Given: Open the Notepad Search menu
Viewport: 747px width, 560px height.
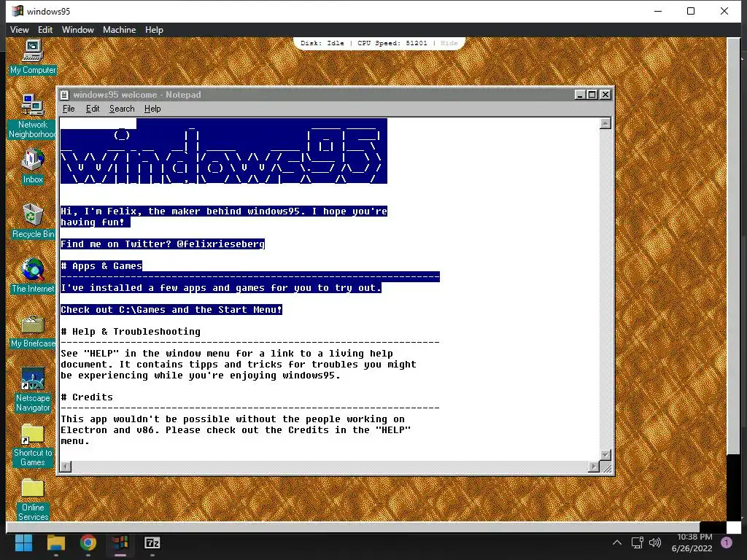Looking at the screenshot, I should [122, 109].
